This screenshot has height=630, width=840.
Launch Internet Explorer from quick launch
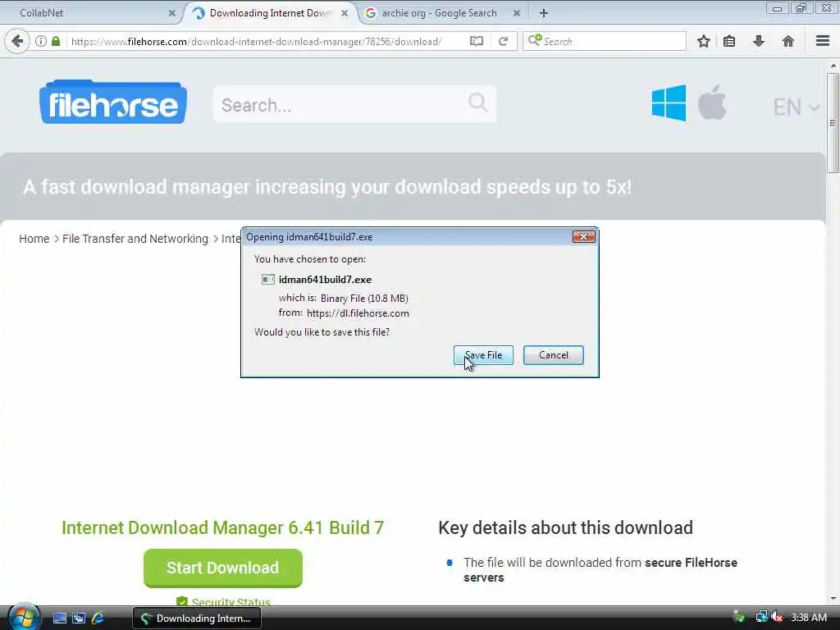98,619
